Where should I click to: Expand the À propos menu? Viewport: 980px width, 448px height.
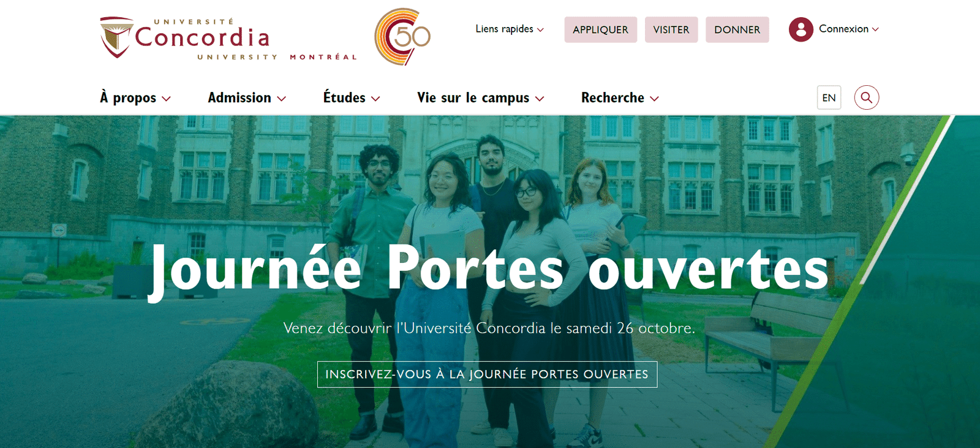(x=135, y=98)
